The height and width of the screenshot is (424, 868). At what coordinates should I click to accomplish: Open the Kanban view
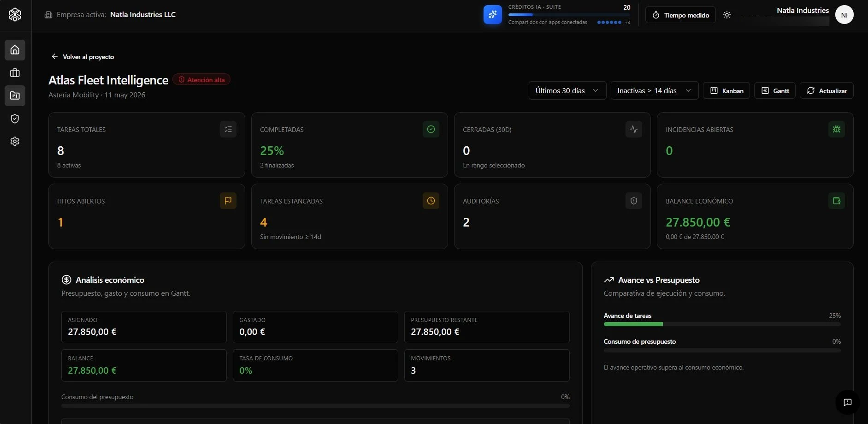tap(726, 90)
